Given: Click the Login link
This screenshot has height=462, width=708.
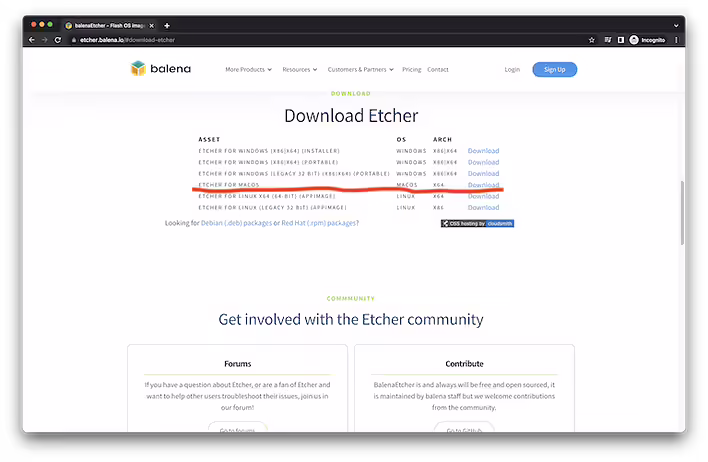Looking at the screenshot, I should coord(512,70).
